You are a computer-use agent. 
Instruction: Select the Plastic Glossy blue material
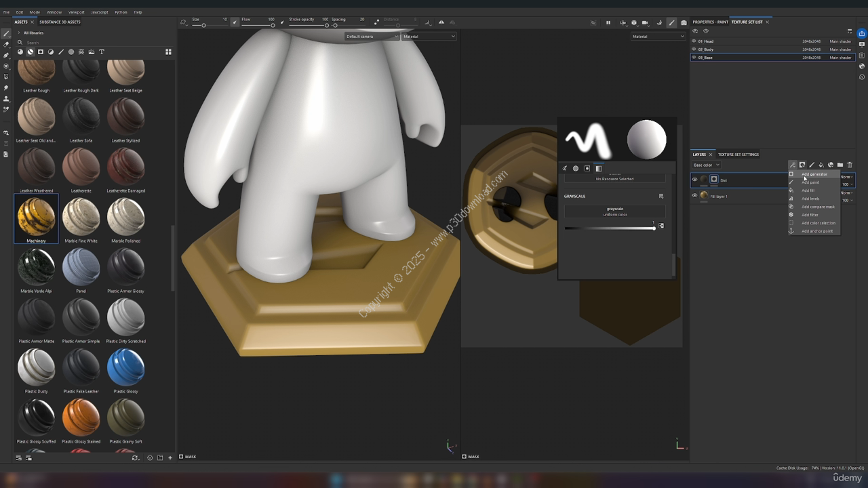125,367
